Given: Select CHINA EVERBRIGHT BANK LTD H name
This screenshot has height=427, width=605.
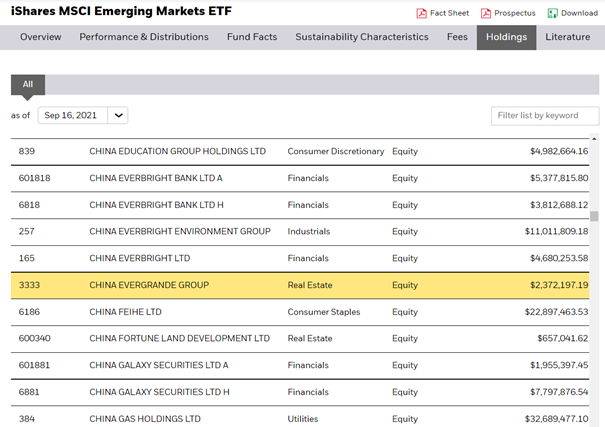Looking at the screenshot, I should (x=156, y=205).
